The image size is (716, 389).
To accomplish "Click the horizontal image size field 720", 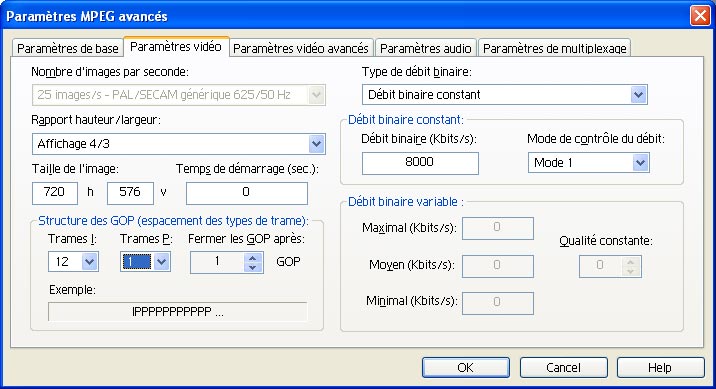I will point(55,193).
